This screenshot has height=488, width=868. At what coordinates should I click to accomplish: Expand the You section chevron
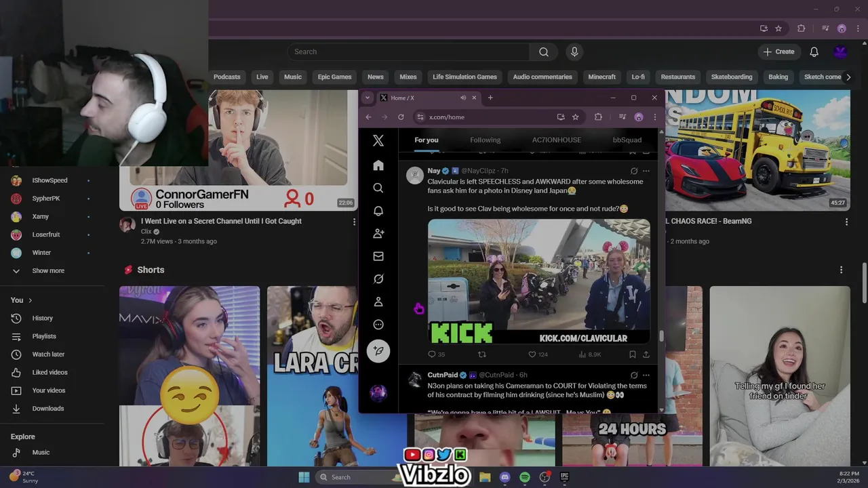[30, 300]
